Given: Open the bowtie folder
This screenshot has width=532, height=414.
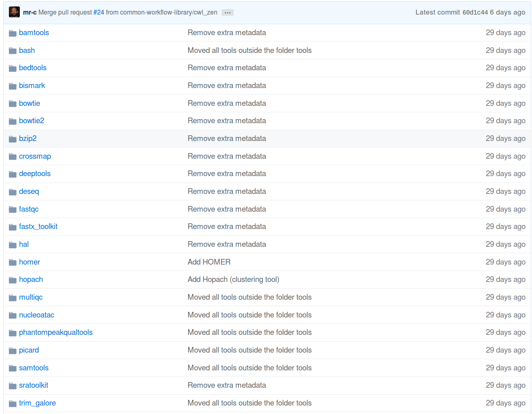Looking at the screenshot, I should (x=30, y=103).
